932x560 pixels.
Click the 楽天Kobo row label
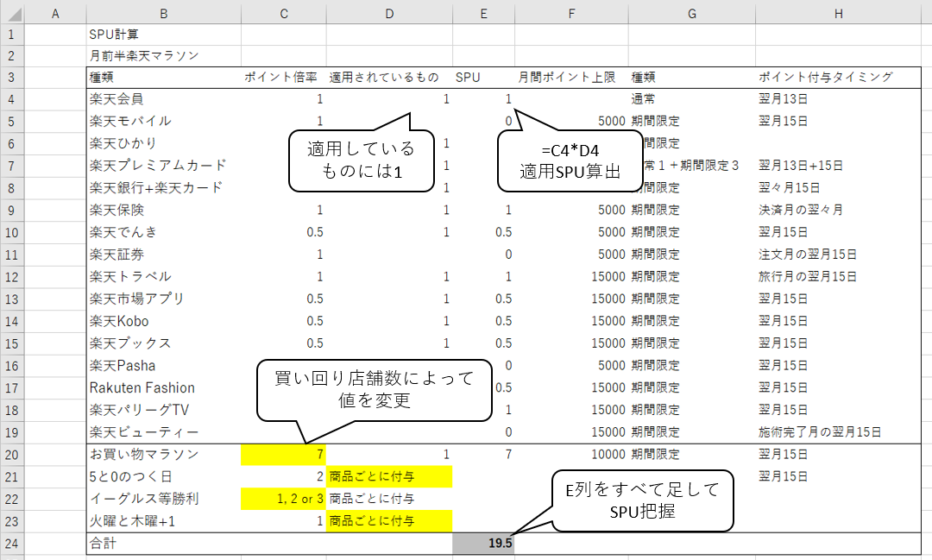pyautogui.click(x=163, y=321)
